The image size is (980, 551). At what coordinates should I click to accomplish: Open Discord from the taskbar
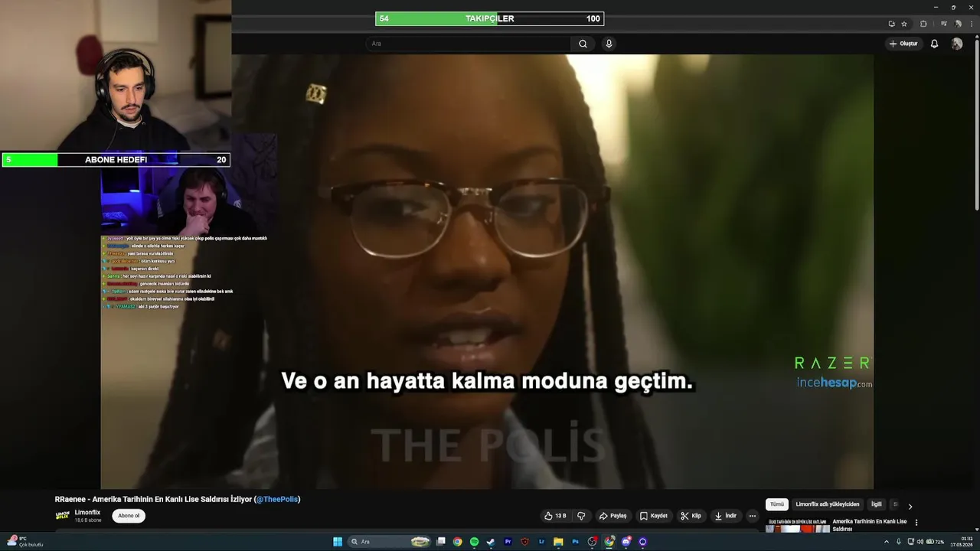[x=626, y=542]
